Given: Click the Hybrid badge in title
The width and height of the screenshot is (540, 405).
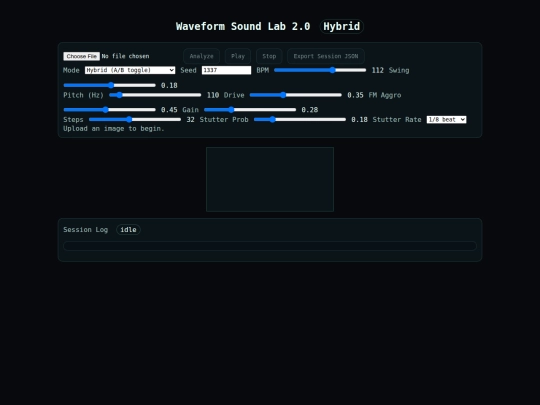Looking at the screenshot, I should [x=342, y=27].
